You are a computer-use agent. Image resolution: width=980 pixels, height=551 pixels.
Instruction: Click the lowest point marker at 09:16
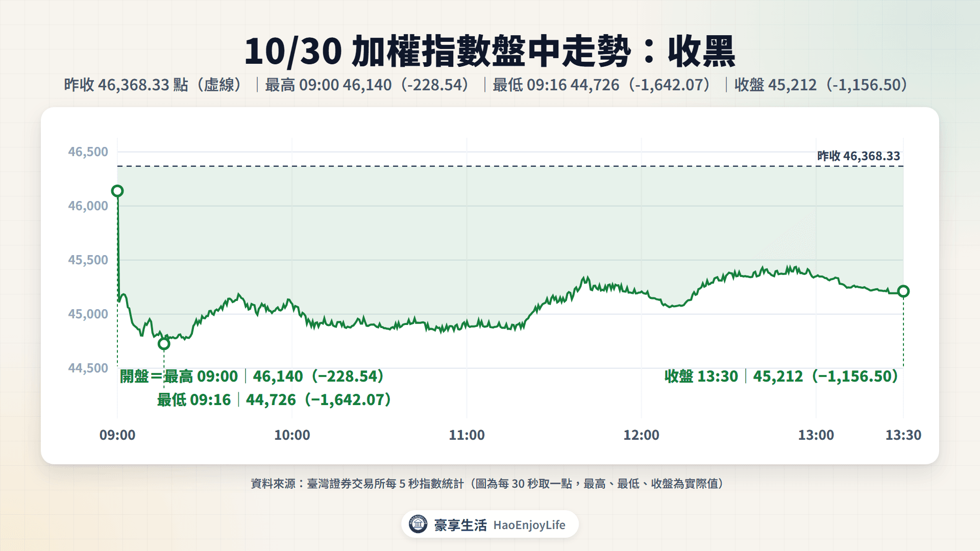pos(164,344)
